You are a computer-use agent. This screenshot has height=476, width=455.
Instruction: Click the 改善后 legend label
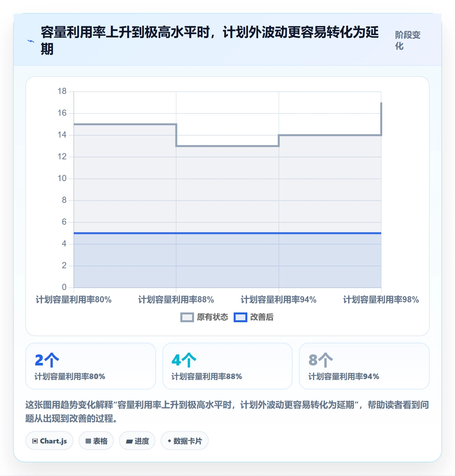pyautogui.click(x=262, y=317)
